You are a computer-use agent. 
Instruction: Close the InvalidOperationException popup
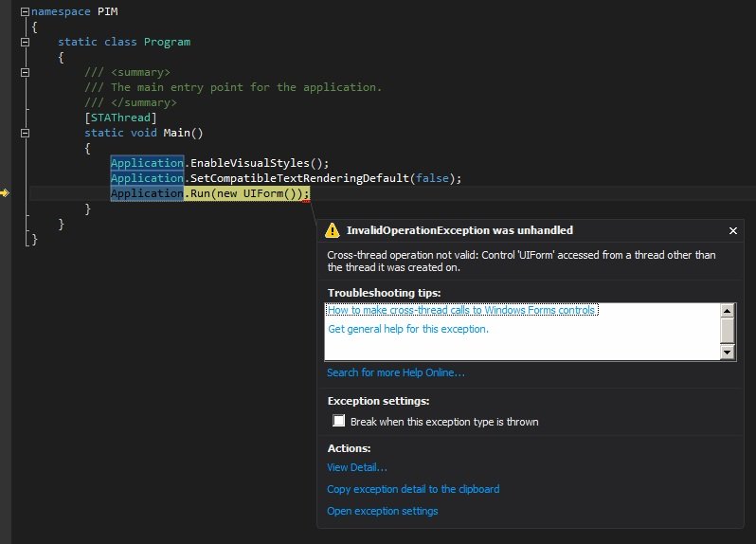coord(732,230)
